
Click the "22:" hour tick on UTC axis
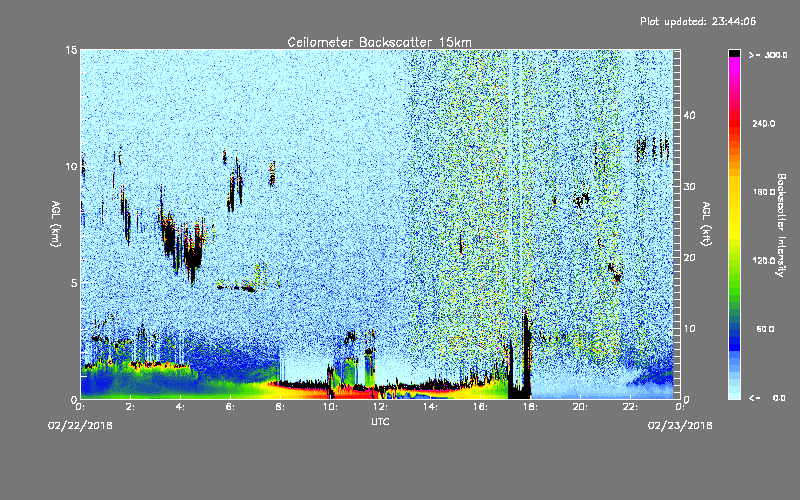pyautogui.click(x=630, y=407)
